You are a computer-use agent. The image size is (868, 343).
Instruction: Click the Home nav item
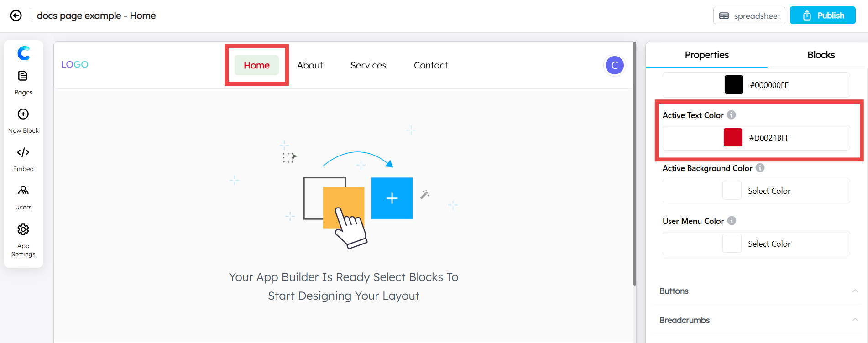[x=256, y=65]
